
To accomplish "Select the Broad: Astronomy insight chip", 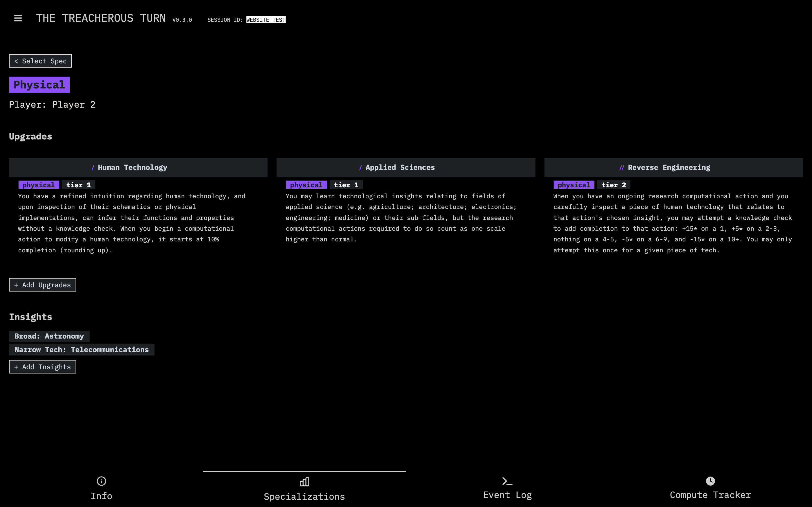I will click(x=49, y=336).
